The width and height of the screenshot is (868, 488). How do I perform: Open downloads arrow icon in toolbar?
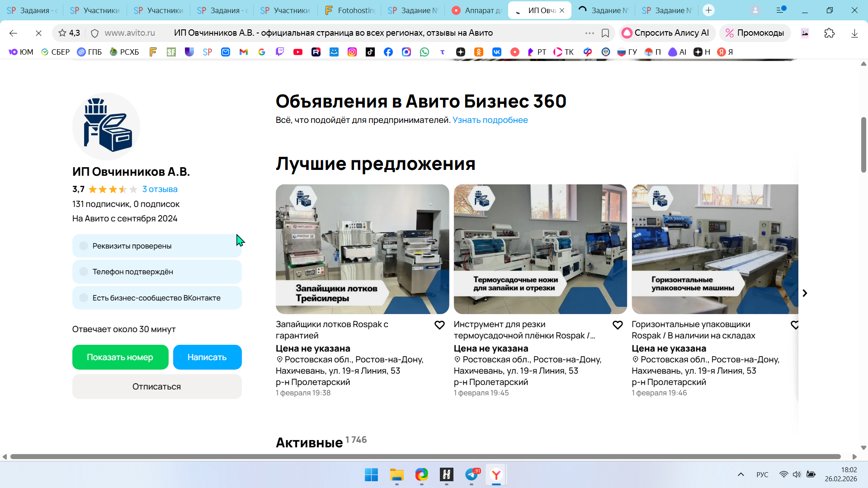[854, 33]
